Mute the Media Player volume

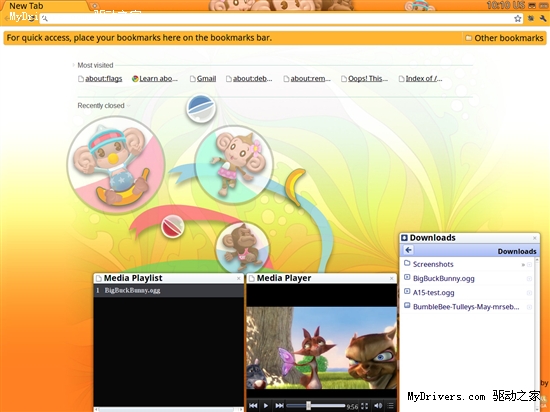click(x=378, y=406)
